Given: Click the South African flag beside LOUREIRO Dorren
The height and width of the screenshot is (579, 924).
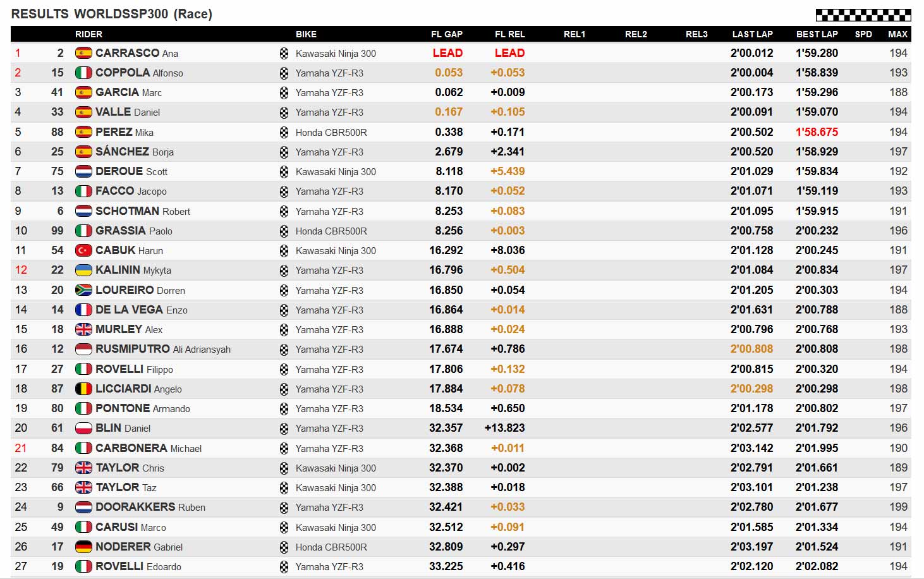Looking at the screenshot, I should point(83,290).
